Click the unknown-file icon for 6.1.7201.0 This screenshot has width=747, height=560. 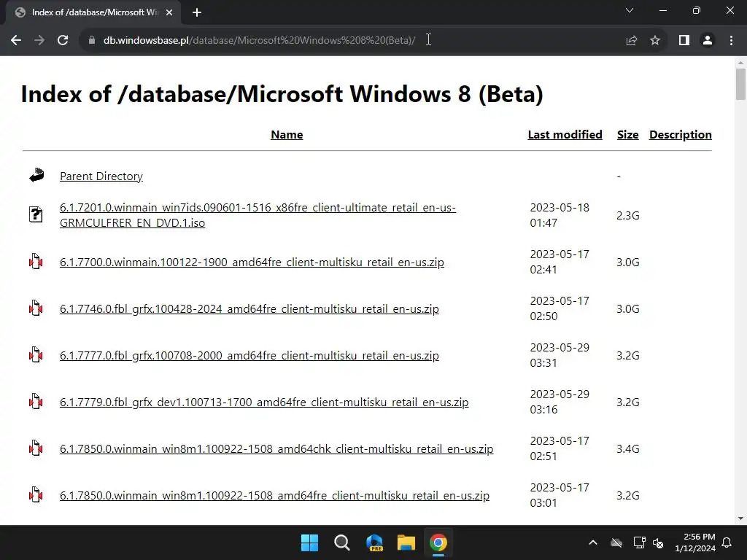pyautogui.click(x=36, y=215)
